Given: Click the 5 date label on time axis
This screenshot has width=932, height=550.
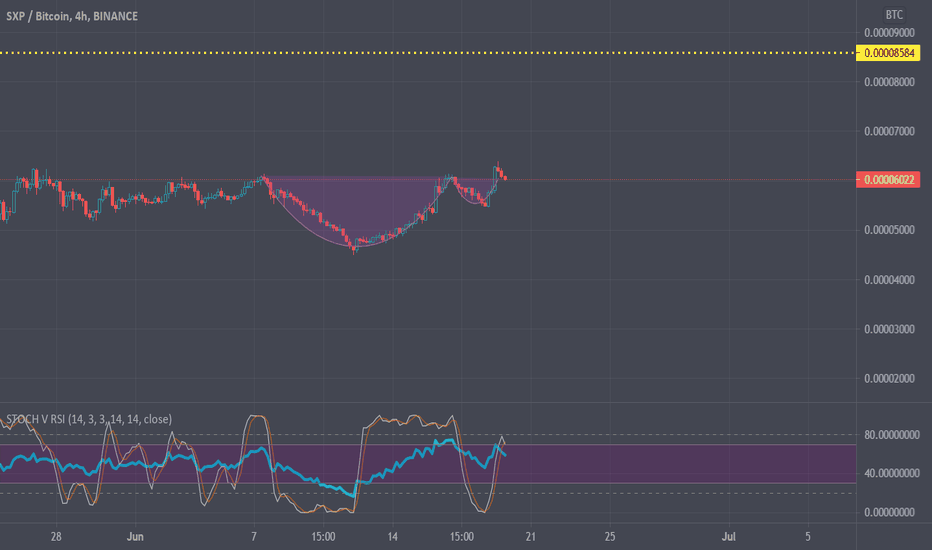Looking at the screenshot, I should [808, 537].
